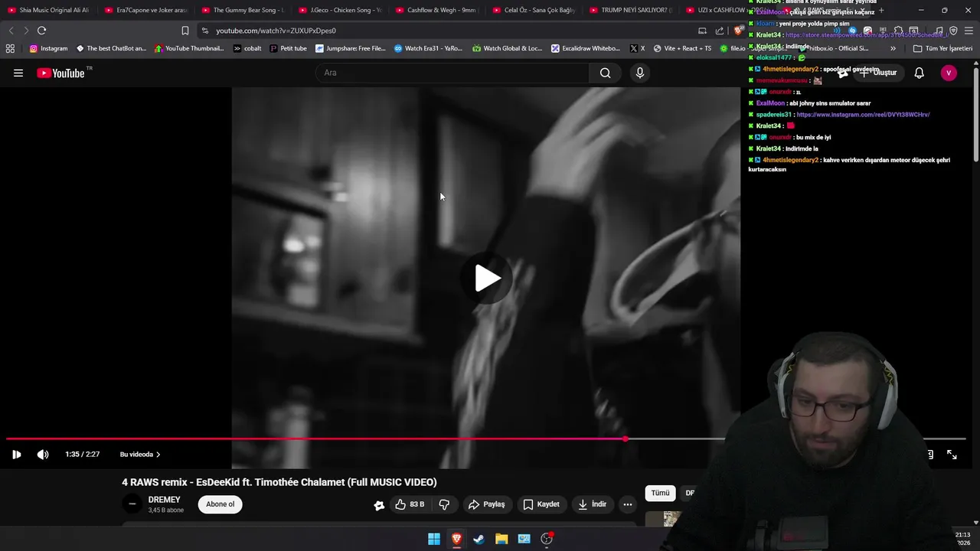This screenshot has height=551, width=980.
Task: Select the Tümü filter chip
Action: [x=660, y=494]
